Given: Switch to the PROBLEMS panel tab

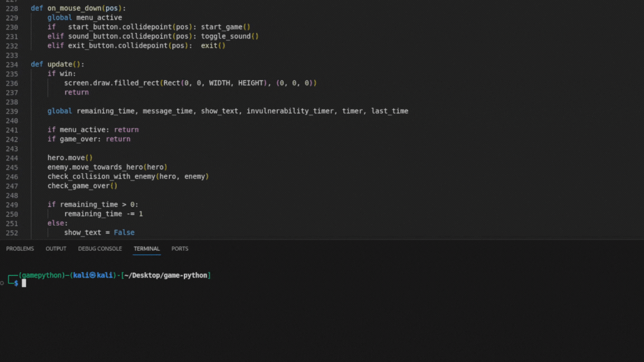Looking at the screenshot, I should [20, 249].
